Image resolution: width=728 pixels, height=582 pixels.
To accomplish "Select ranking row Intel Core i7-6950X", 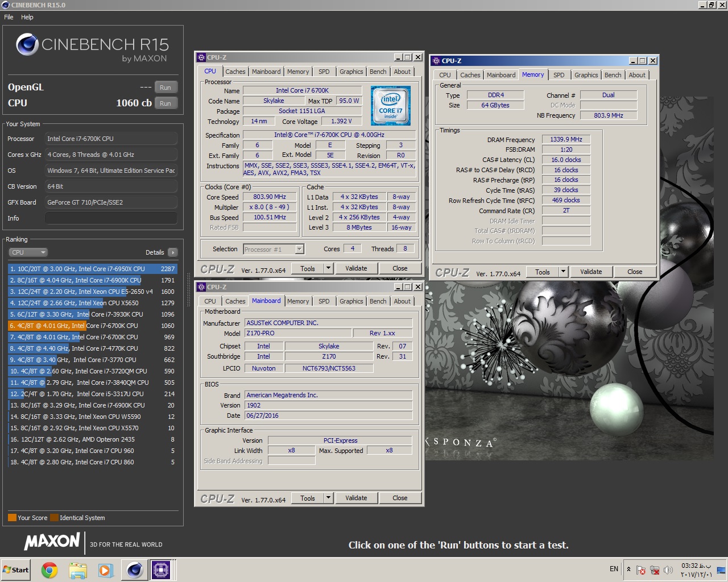I will pos(93,269).
